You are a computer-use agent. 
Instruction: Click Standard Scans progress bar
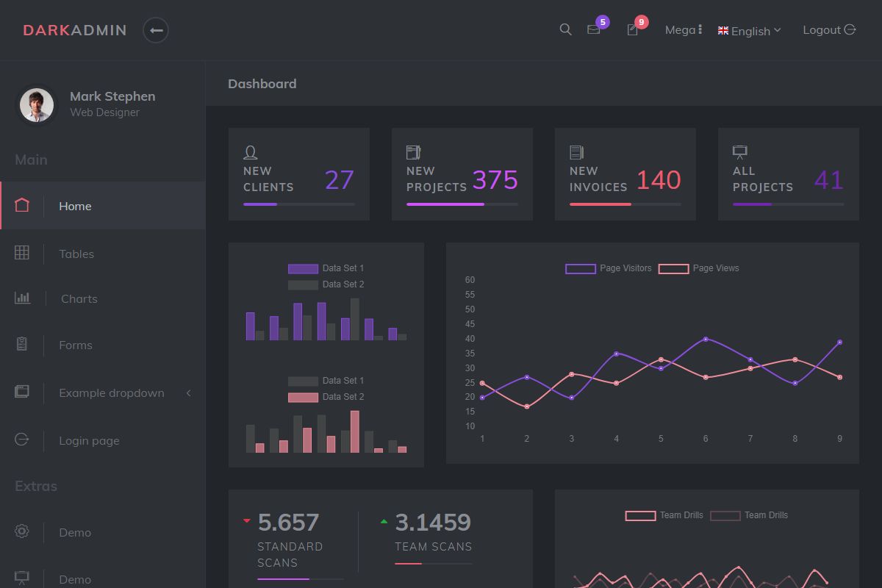pos(300,579)
